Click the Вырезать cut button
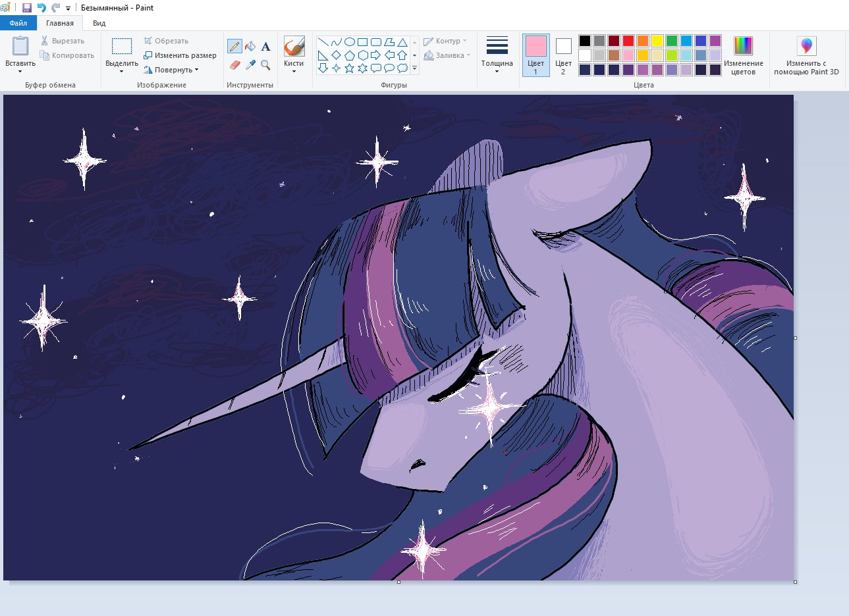 [63, 41]
